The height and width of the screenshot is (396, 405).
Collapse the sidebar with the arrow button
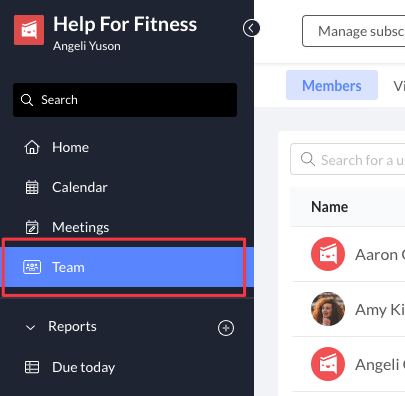click(251, 28)
